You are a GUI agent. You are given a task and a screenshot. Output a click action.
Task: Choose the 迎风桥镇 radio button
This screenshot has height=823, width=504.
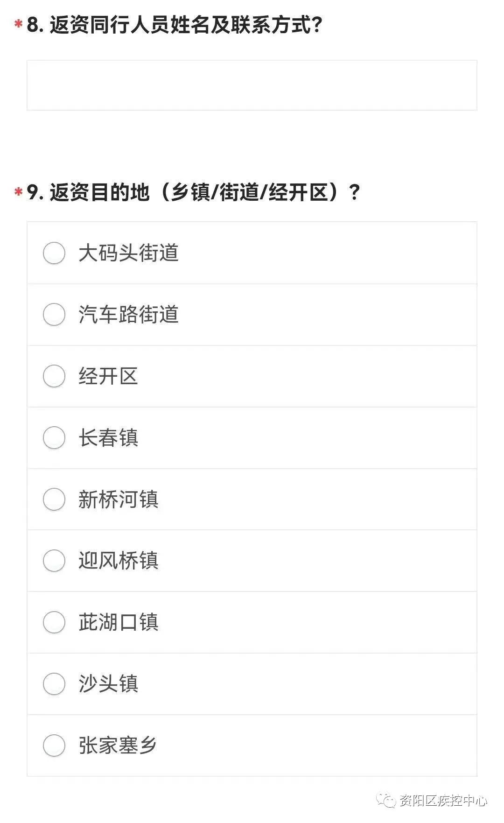(x=54, y=561)
